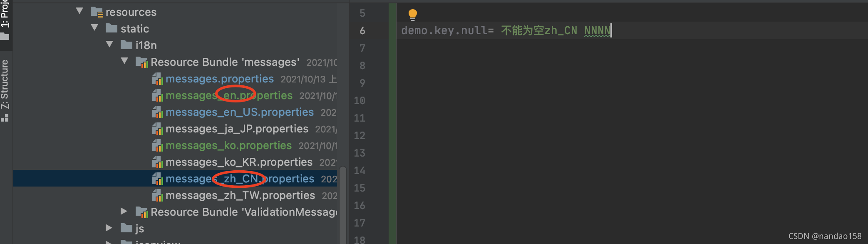Click the yellow lightbulb intention icon
The height and width of the screenshot is (244, 868).
(x=412, y=14)
